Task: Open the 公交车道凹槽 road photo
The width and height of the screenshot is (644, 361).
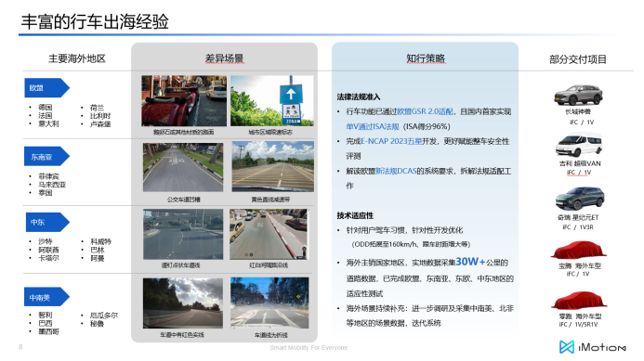Action: 183,167
